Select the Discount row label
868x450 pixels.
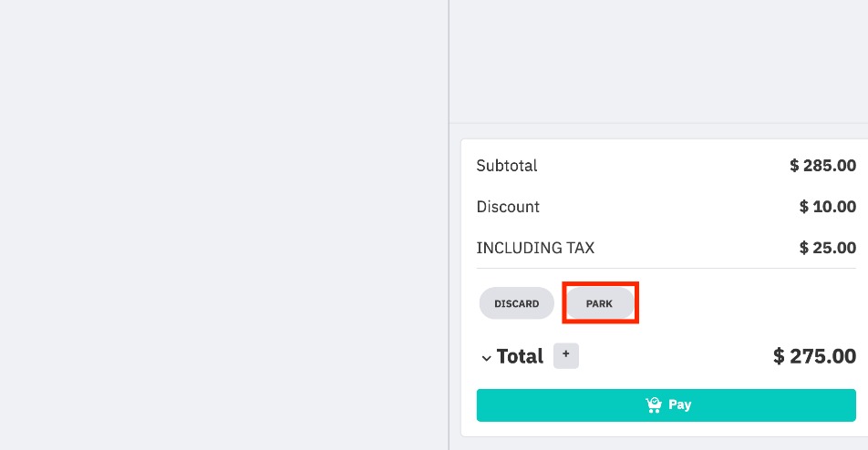point(508,206)
